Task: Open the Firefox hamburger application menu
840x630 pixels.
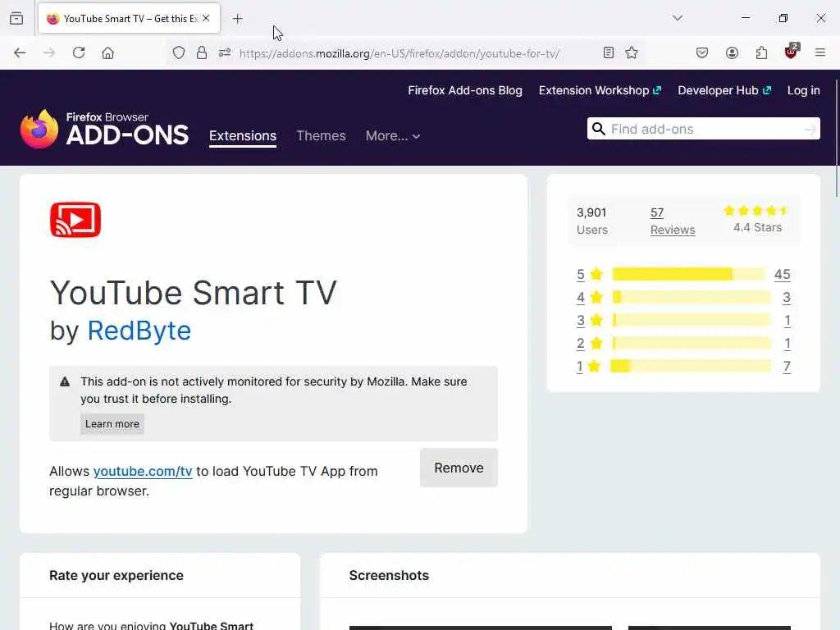Action: coord(820,52)
